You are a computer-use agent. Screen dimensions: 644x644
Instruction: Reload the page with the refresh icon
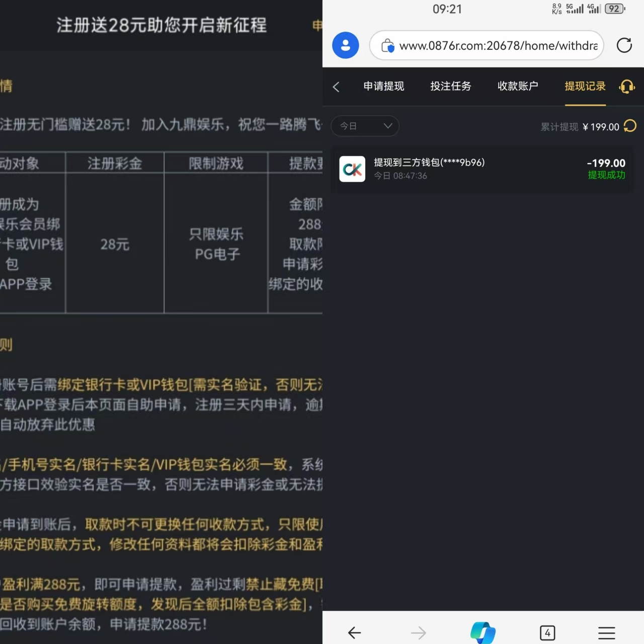click(624, 45)
